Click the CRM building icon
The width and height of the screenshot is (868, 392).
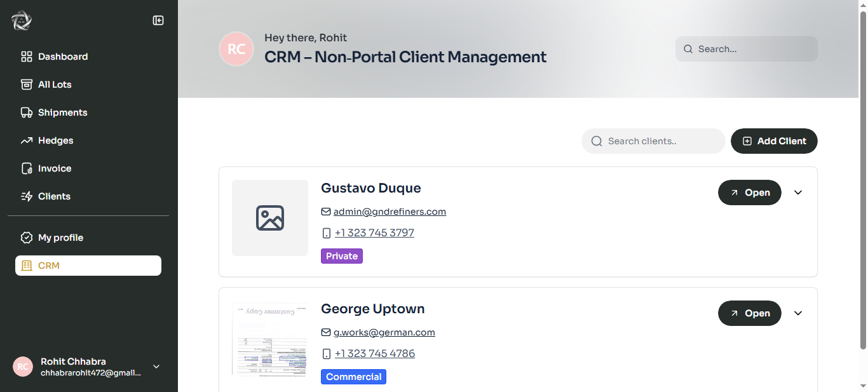27,266
